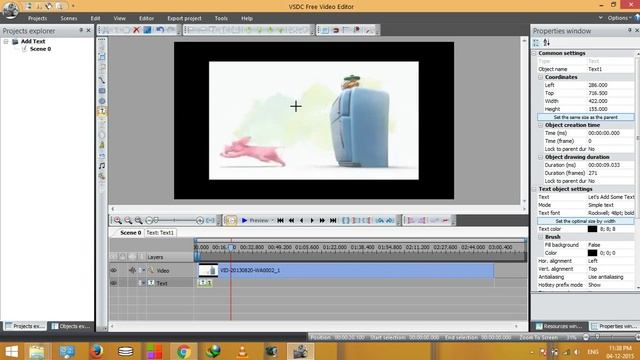Click the speaker audio icon on the Video layer
This screenshot has height=360, width=640.
[x=132, y=270]
